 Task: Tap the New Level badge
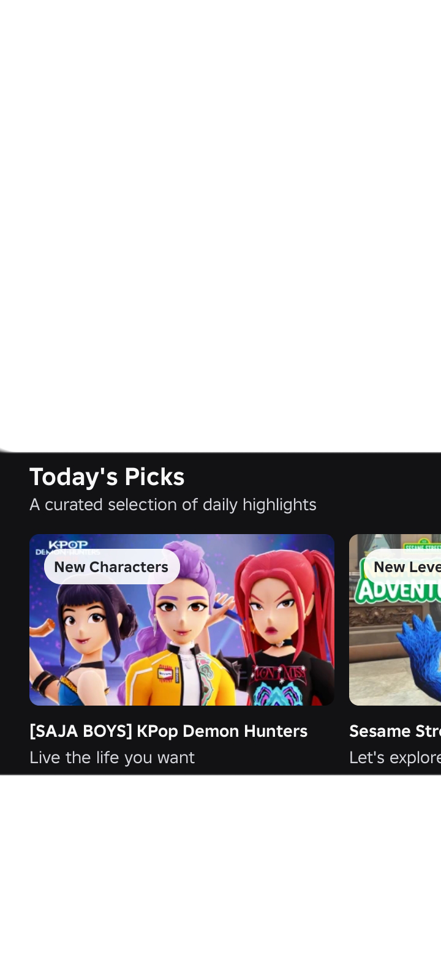[403, 567]
